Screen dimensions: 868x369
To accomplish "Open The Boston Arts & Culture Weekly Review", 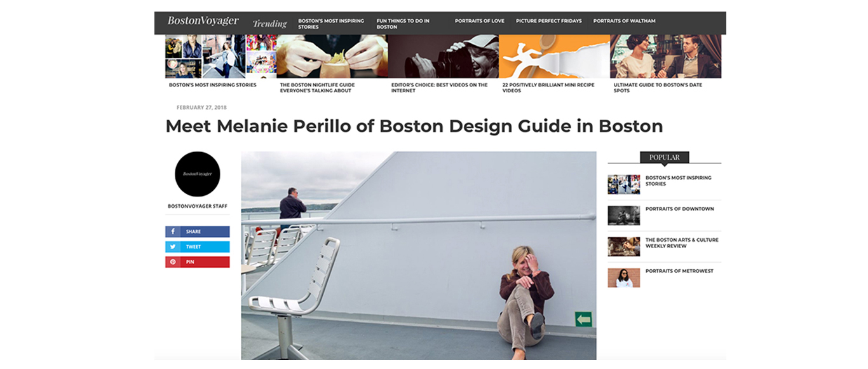I will point(682,243).
